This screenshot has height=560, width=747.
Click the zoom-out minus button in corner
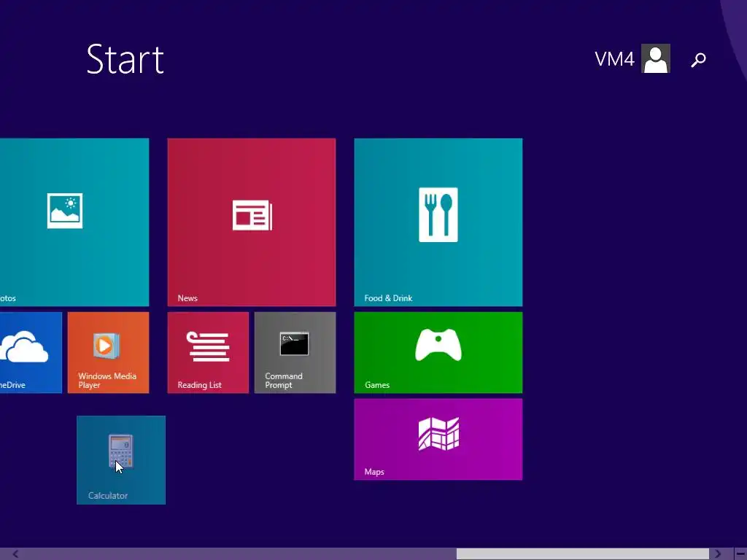[740, 554]
